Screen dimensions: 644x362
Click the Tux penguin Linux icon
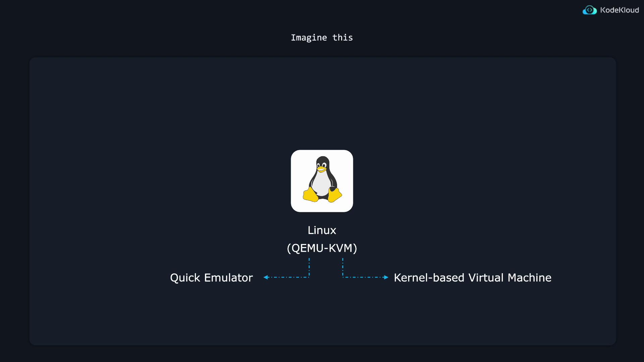[x=322, y=181]
